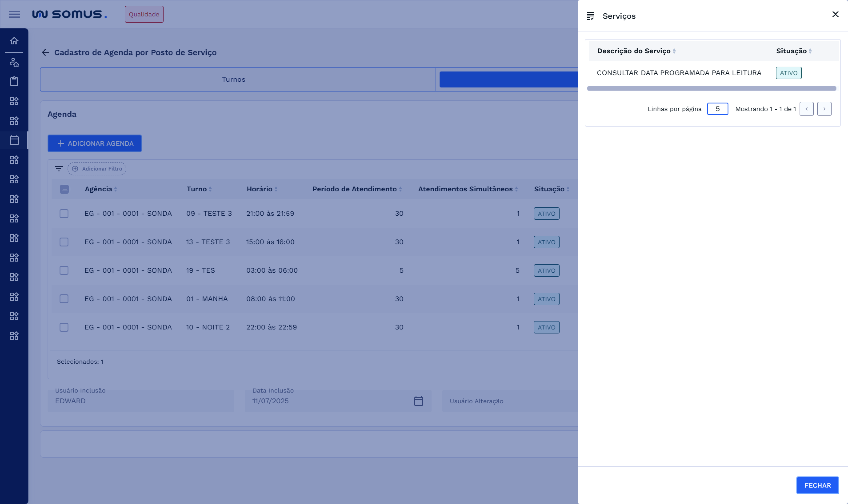Open the clipboard icon in sidebar
This screenshot has height=504, width=848.
(14, 81)
